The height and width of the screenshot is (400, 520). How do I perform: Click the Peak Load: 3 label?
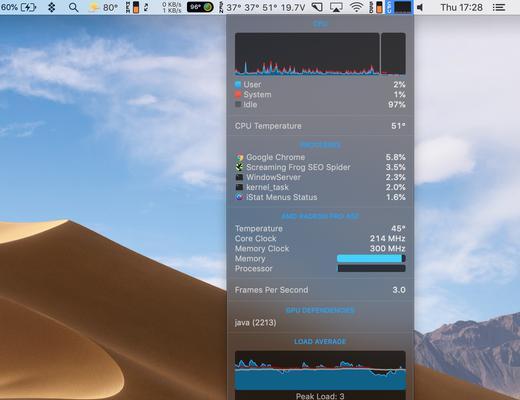(x=320, y=396)
